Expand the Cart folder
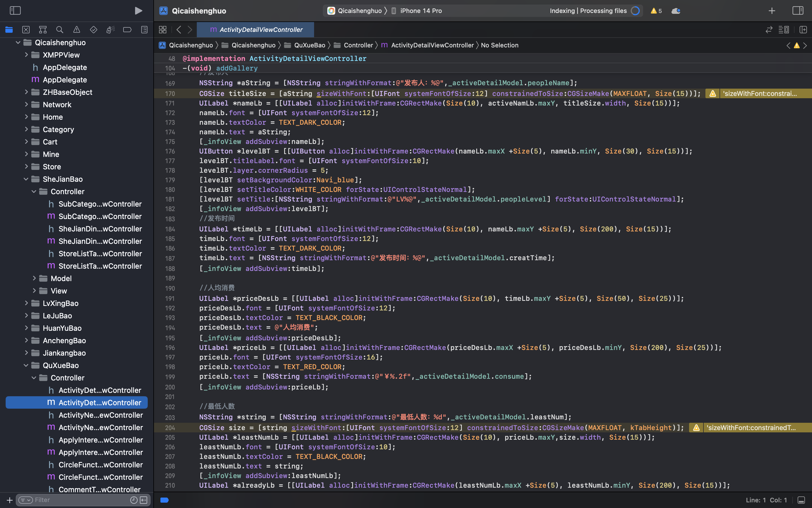 click(x=26, y=142)
